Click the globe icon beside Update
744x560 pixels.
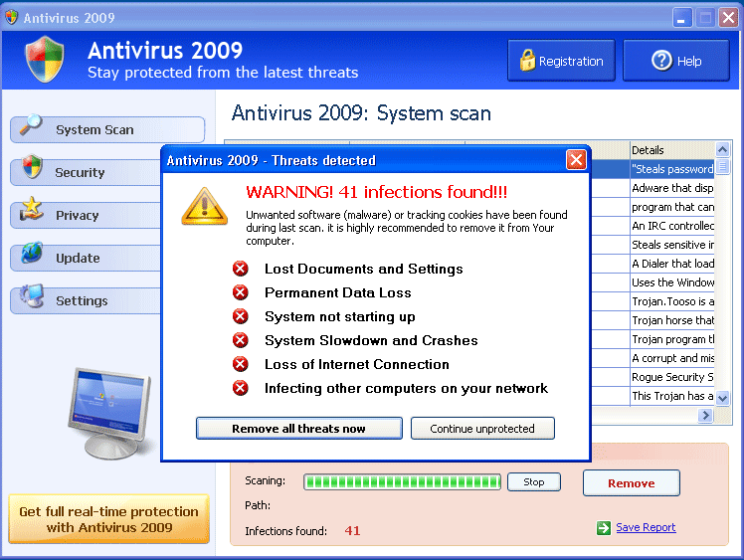tap(31, 256)
